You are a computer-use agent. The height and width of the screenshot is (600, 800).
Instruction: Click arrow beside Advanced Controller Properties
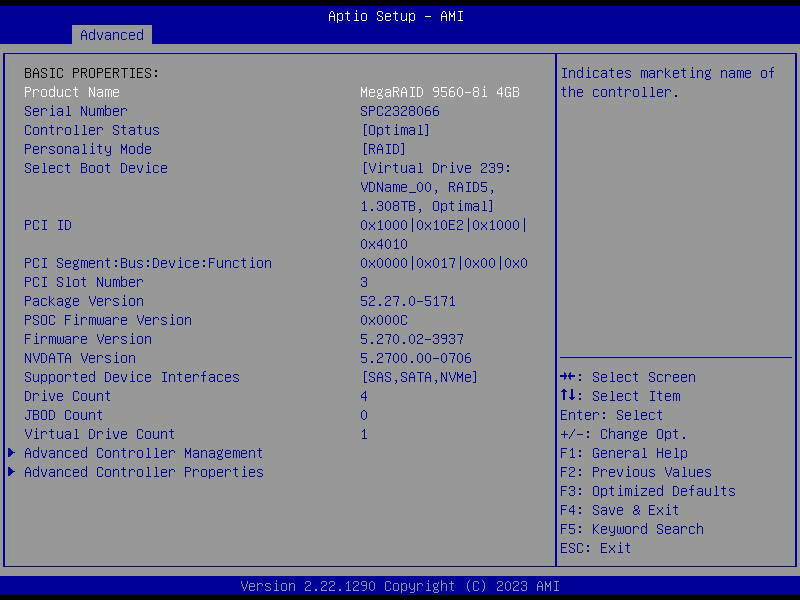coord(12,472)
